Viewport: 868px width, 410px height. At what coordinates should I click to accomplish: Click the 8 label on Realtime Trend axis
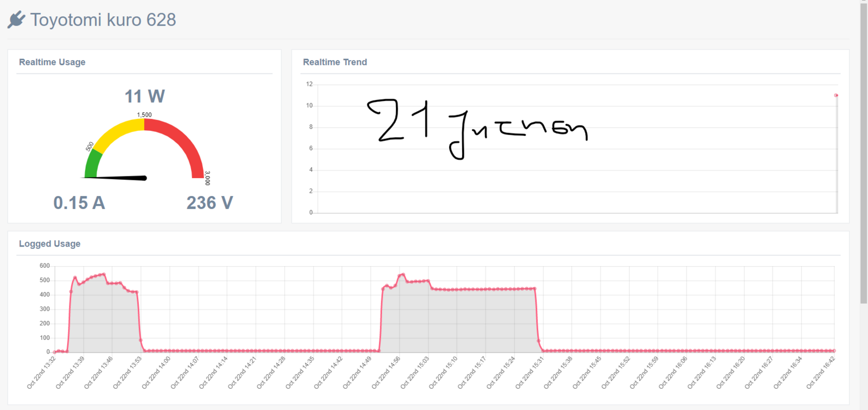[311, 127]
